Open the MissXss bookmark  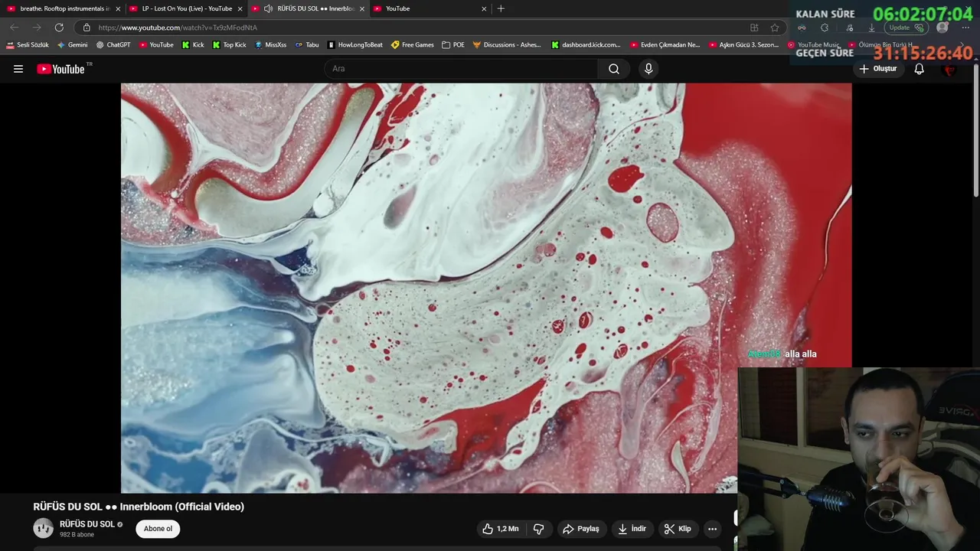pos(270,45)
